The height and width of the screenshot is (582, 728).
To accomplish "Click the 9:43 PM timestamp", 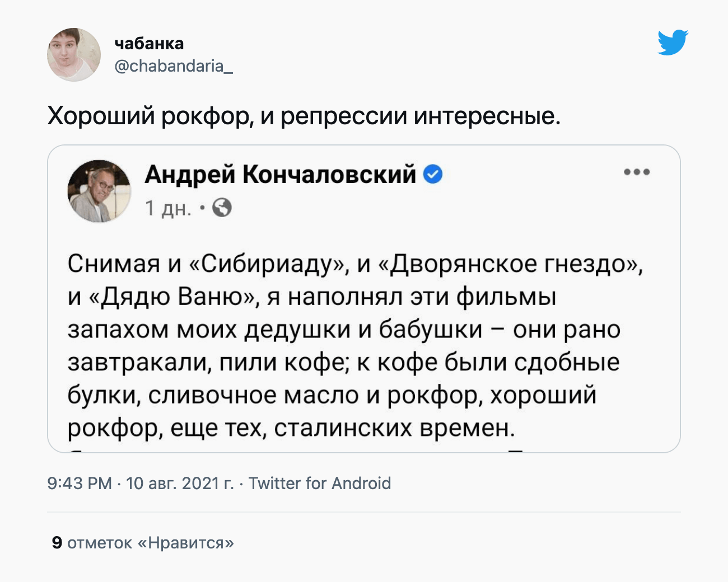I will coord(80,483).
